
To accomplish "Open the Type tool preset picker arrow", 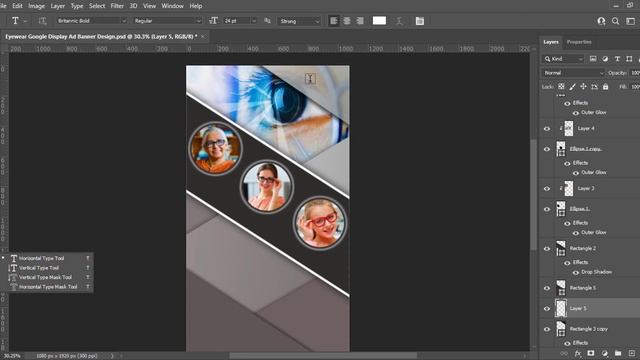I will point(25,21).
